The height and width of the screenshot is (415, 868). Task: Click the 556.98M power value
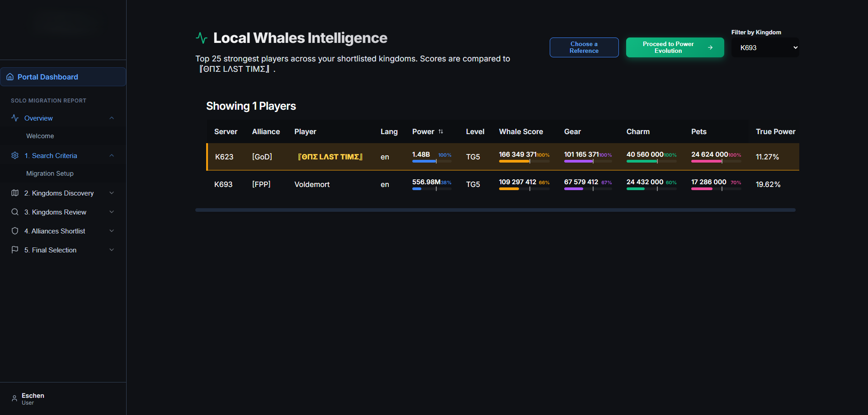[426, 182]
